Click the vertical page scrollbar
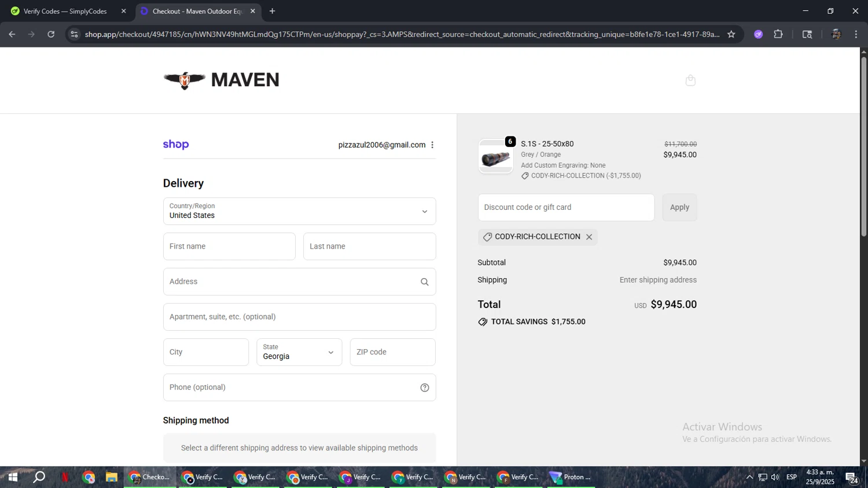Screen dimensions: 868x488 pyautogui.click(x=863, y=146)
